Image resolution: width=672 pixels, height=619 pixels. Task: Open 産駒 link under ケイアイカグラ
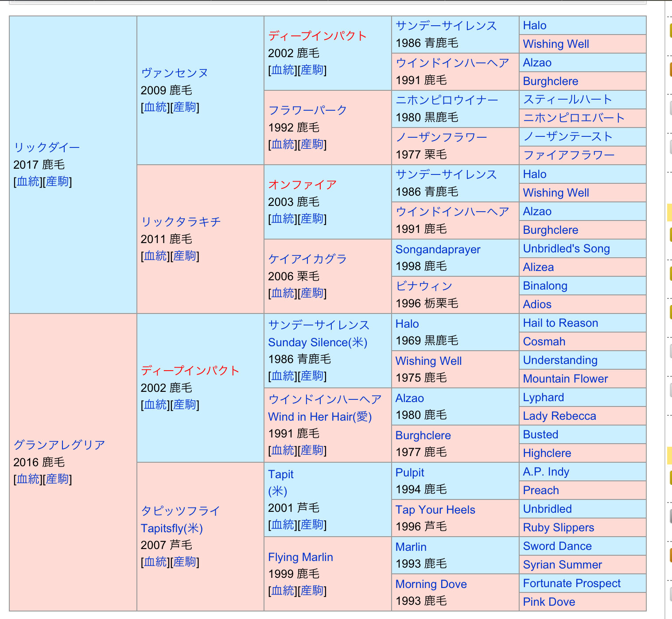pyautogui.click(x=312, y=293)
